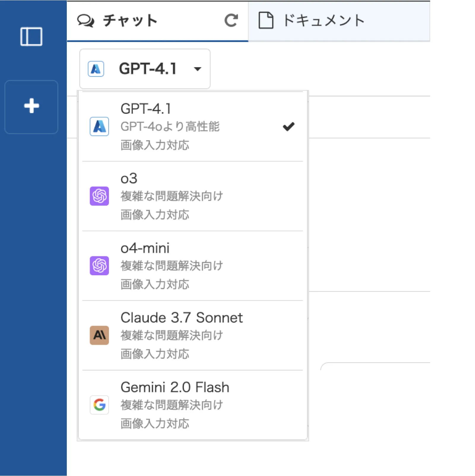Click the Anthropic icon beside Claude 3.7 Sonnet
Viewport: 475px width, 476px height.
pyautogui.click(x=99, y=335)
